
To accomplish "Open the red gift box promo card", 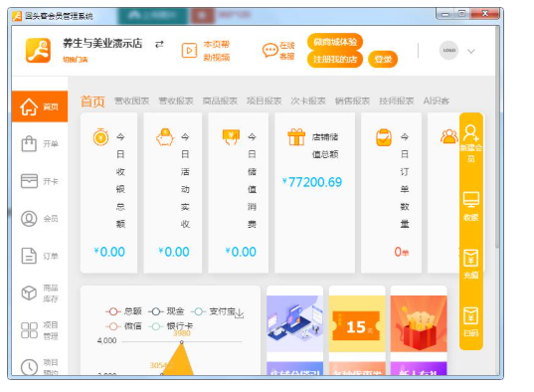I will tap(419, 323).
